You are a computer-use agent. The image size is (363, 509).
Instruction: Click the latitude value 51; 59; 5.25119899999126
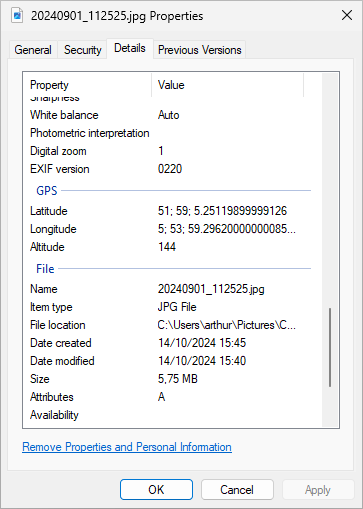222,211
